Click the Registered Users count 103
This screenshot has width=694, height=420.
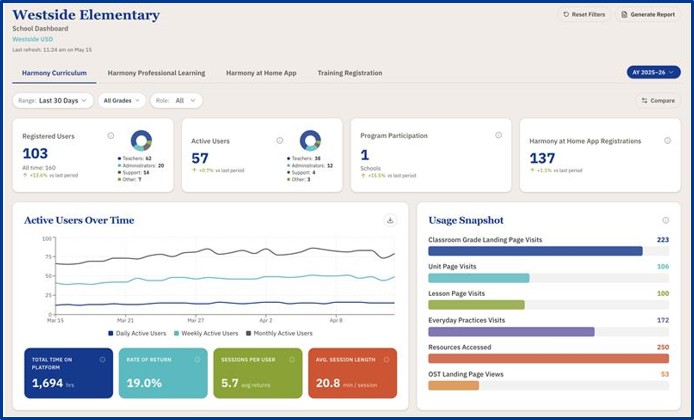(35, 153)
